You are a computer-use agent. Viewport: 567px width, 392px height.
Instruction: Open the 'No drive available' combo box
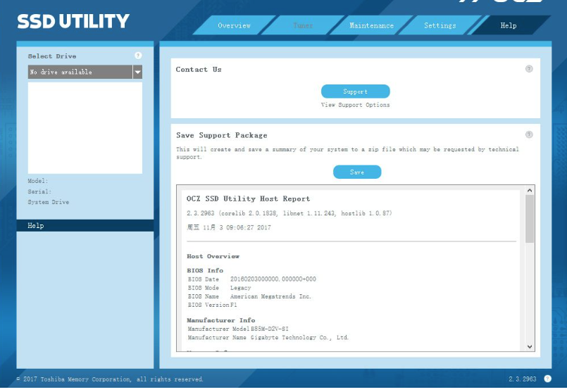pos(80,72)
